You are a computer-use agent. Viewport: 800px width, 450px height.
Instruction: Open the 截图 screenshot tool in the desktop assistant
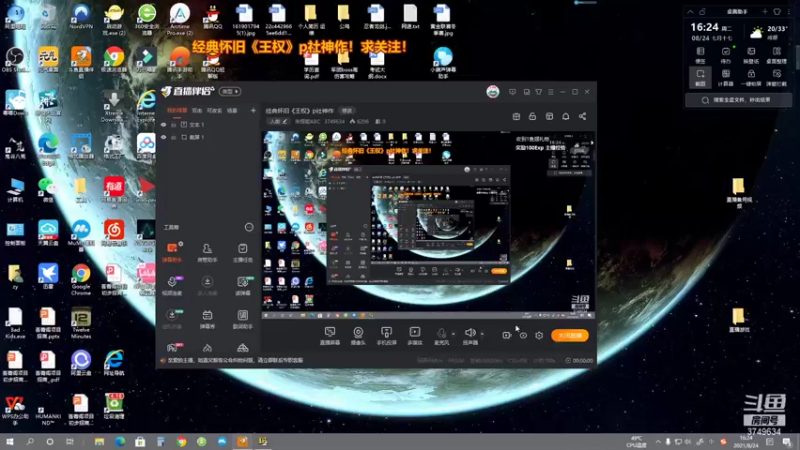click(x=700, y=77)
